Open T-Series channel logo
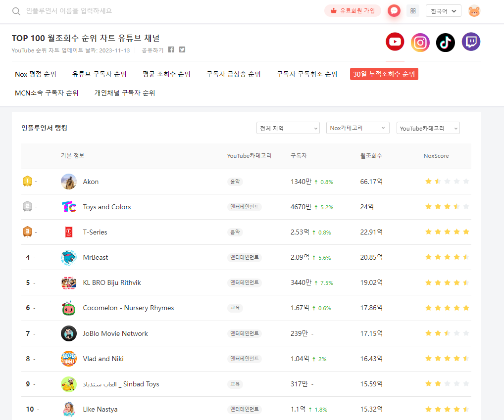Screen dimensions: 504x420 69,232
